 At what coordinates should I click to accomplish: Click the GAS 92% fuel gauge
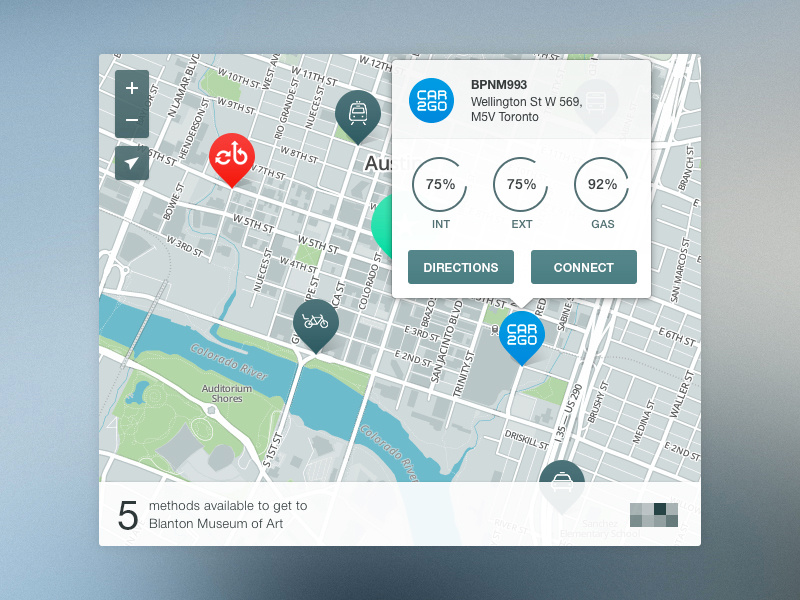point(602,185)
